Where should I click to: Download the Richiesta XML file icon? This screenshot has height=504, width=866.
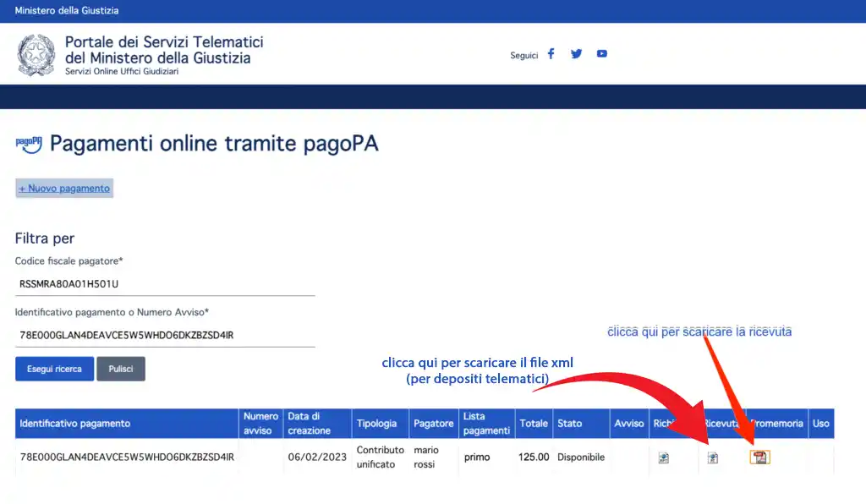(x=663, y=457)
